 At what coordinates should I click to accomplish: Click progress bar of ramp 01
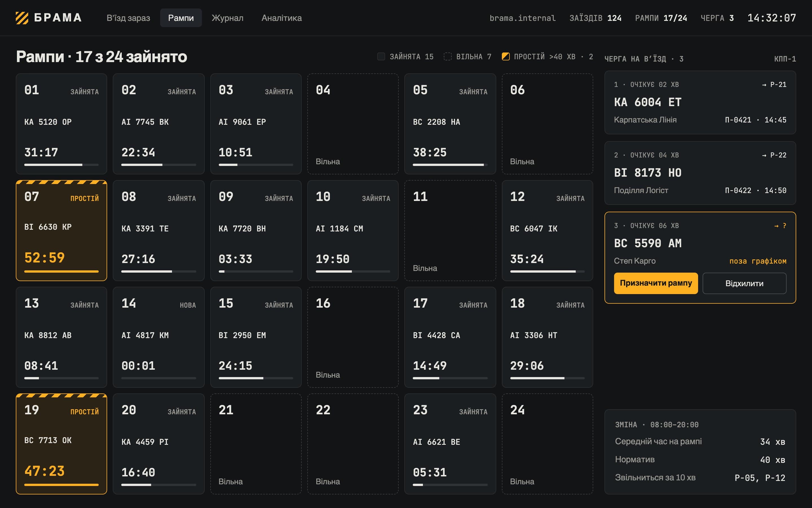pyautogui.click(x=61, y=165)
